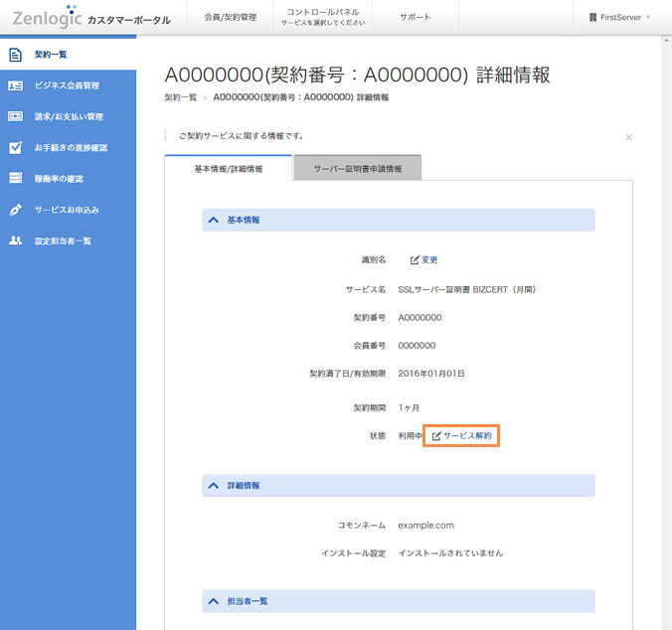Collapse the 基本情報 section

214,220
